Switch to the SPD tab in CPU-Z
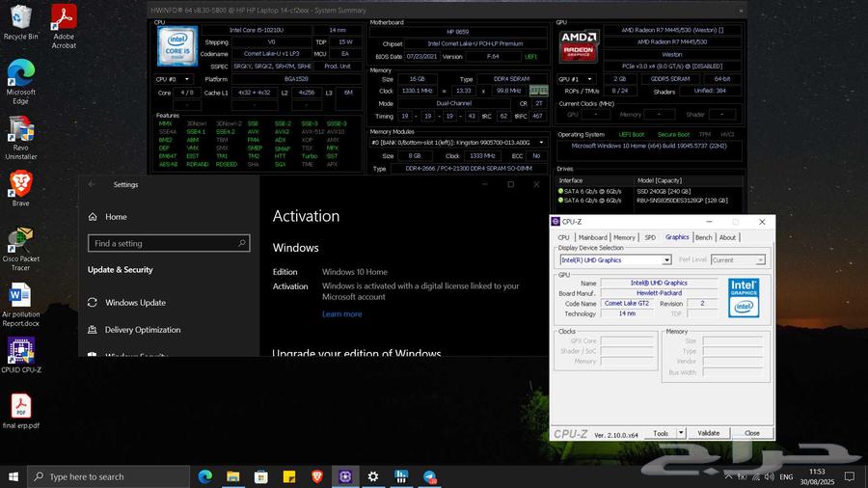The width and height of the screenshot is (868, 488). [650, 237]
